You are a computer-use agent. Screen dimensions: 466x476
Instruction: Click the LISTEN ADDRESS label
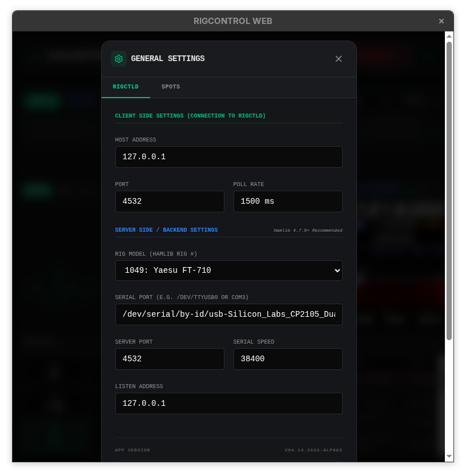coord(139,386)
